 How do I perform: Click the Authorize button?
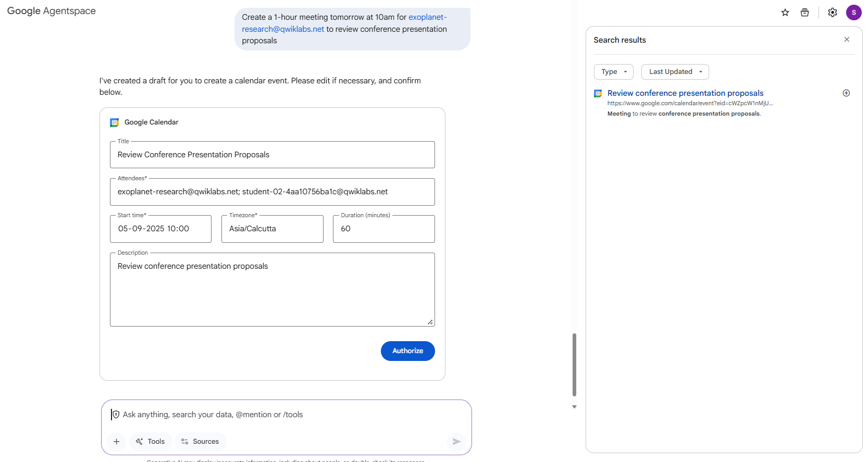pos(408,351)
